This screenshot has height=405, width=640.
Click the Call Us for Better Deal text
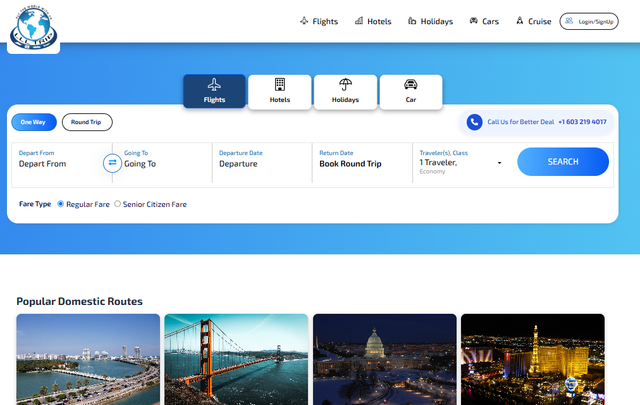coord(521,122)
